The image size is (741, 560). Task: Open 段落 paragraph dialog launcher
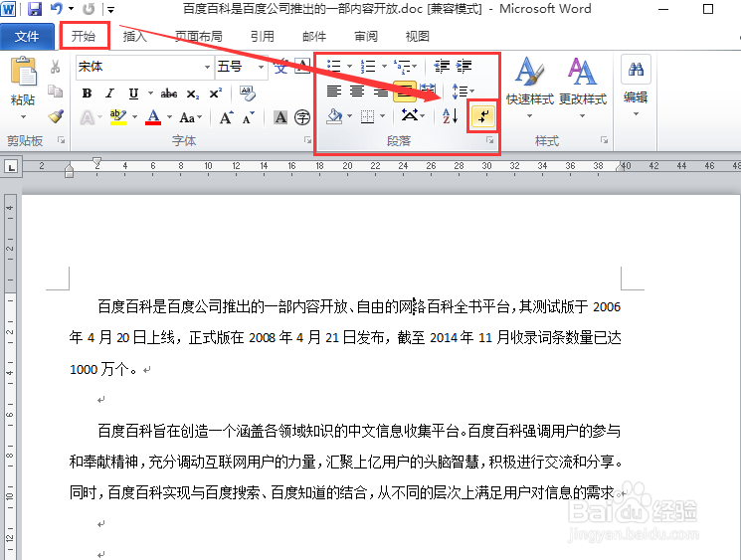click(x=489, y=140)
